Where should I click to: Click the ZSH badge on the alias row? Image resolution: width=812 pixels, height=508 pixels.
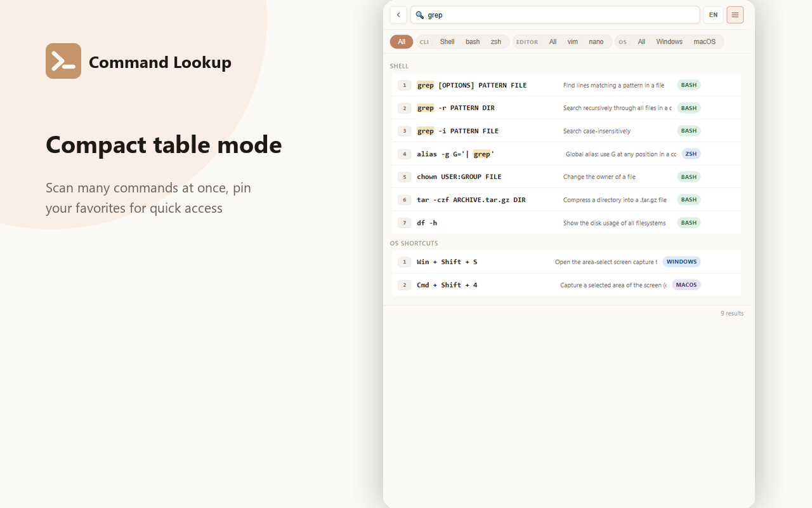click(x=691, y=154)
